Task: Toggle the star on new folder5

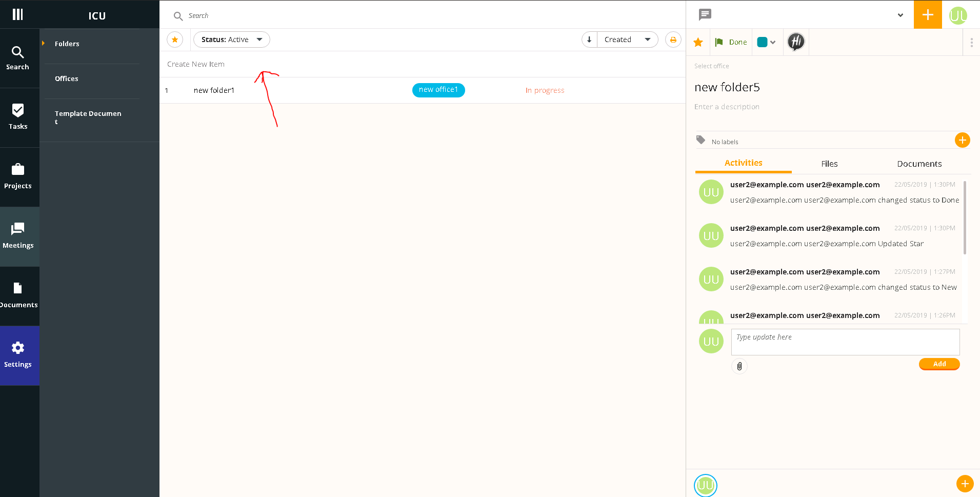Action: (698, 42)
